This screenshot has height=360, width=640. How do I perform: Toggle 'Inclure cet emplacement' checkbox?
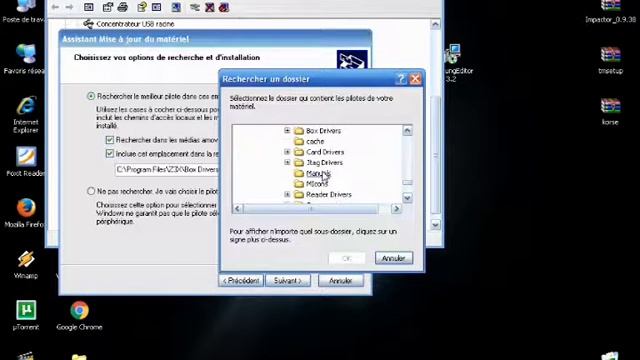[109, 153]
